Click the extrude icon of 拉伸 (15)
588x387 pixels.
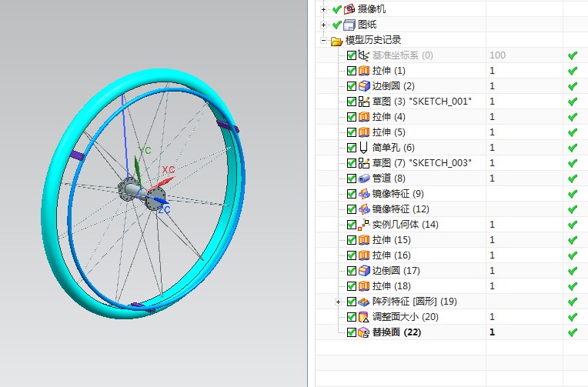coord(364,239)
